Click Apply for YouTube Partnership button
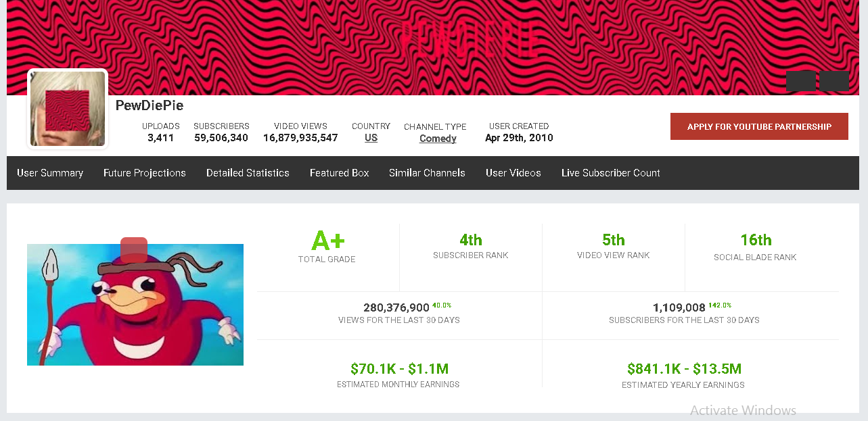 [x=759, y=126]
